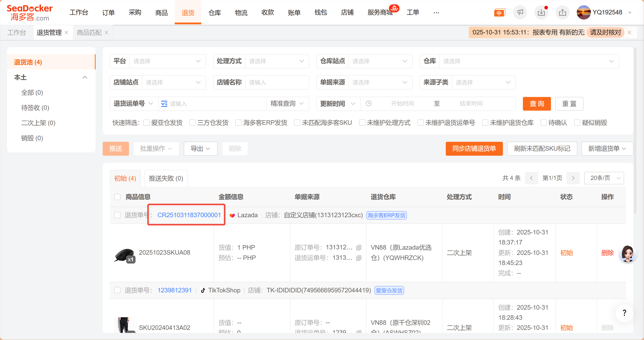Image resolution: width=644 pixels, height=340 pixels.
Task: Collapse the 本土 sidebar section
Action: (x=85, y=77)
